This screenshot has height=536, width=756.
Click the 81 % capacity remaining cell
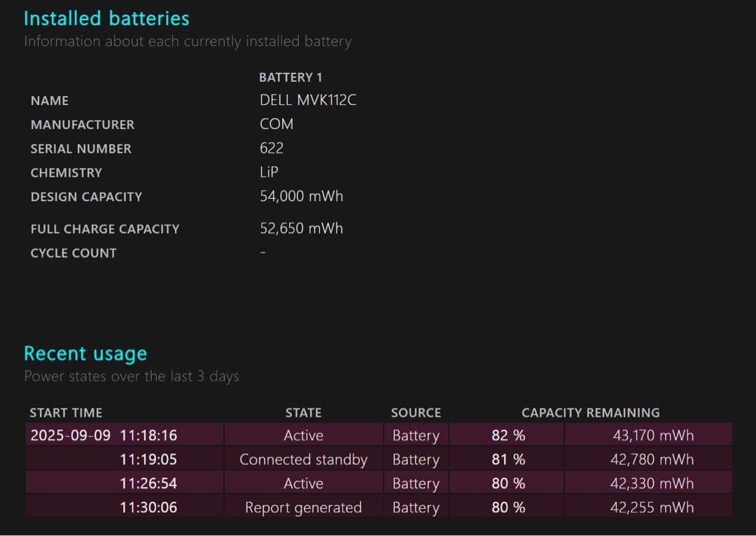click(x=508, y=460)
